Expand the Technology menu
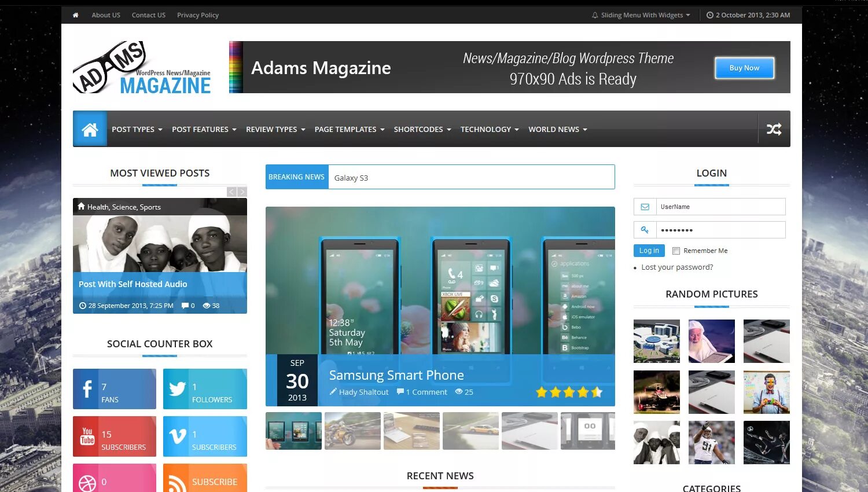Viewport: 868px width, 492px height. point(490,129)
